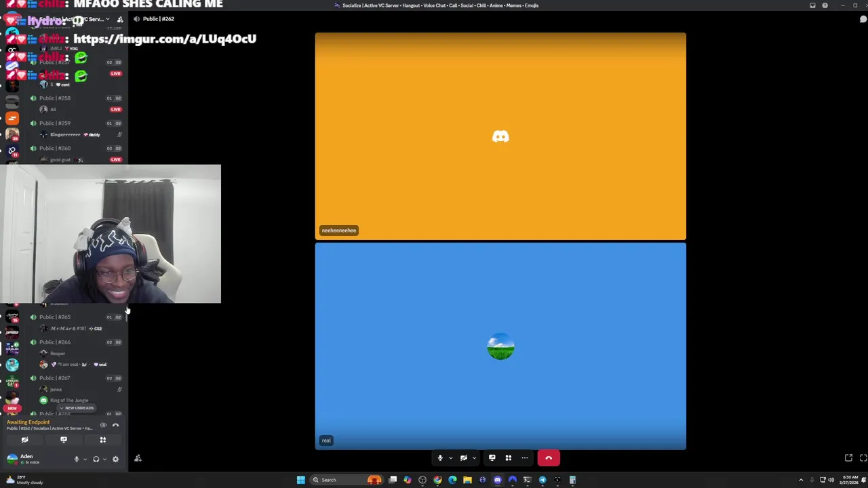Start an activity from the call control bar
Screen dimensions: 868x488
[509, 458]
